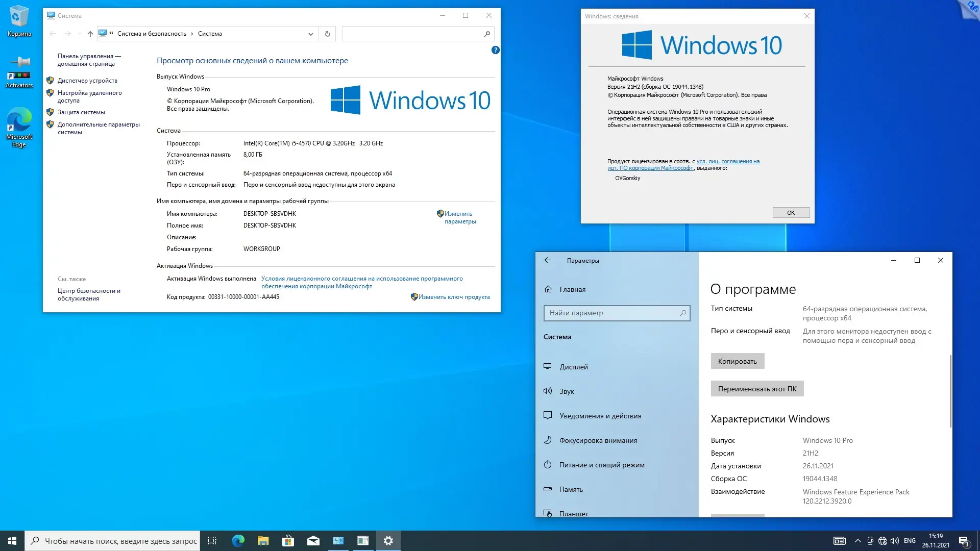Open Microsoft Store from the taskbar
980x551 pixels.
point(288,541)
